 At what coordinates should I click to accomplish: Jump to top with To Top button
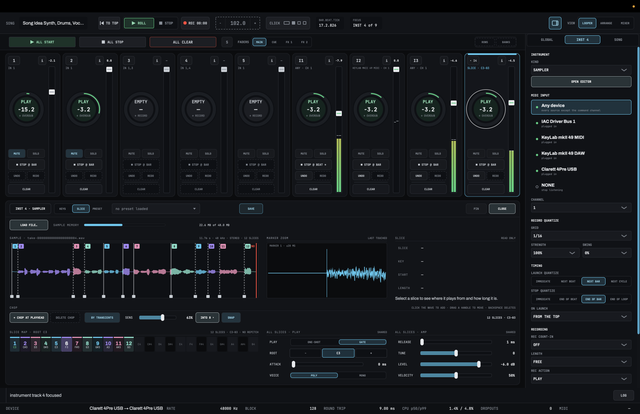(109, 23)
